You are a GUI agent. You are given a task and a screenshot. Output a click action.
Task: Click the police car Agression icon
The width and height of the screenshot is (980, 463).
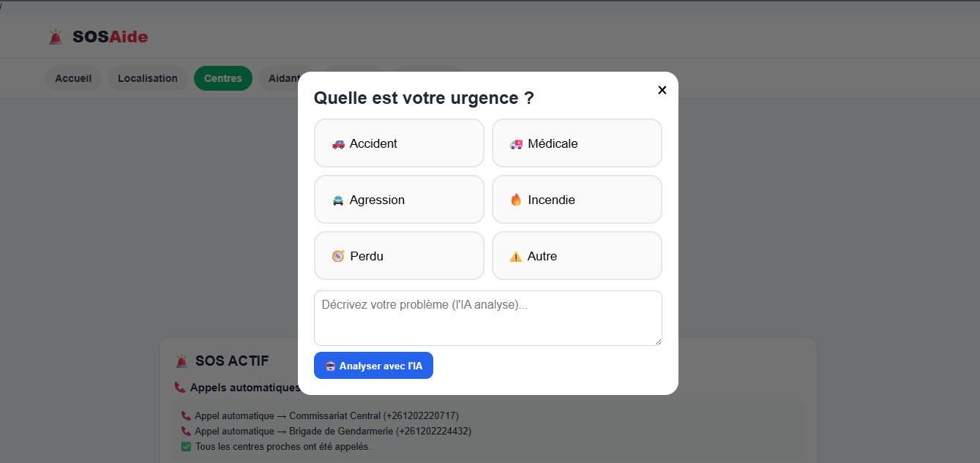[338, 200]
